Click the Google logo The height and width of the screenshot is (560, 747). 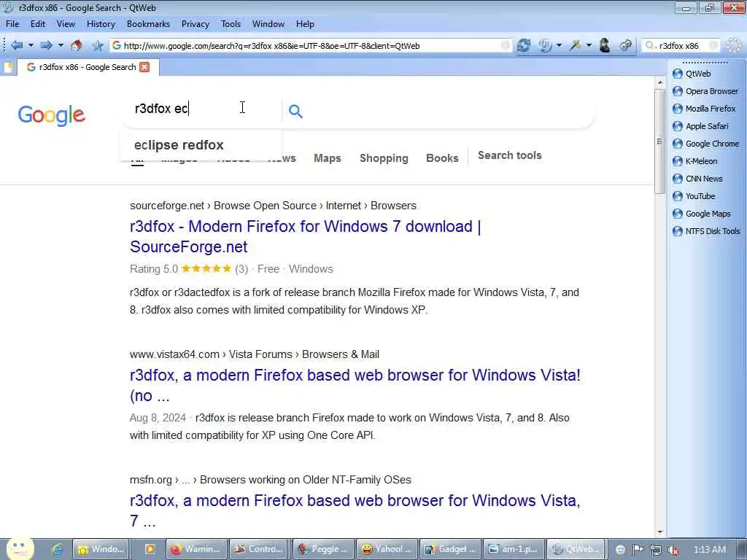pyautogui.click(x=52, y=114)
